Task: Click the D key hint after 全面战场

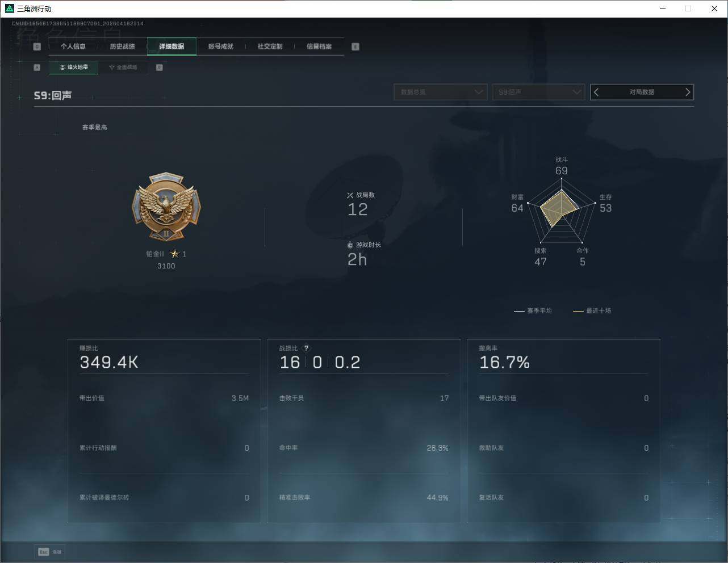Action: [x=160, y=68]
